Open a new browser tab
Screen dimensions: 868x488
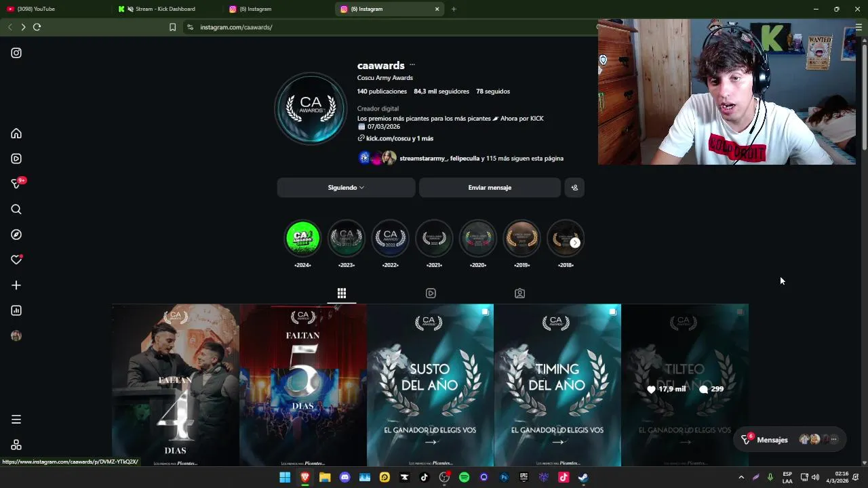[454, 9]
